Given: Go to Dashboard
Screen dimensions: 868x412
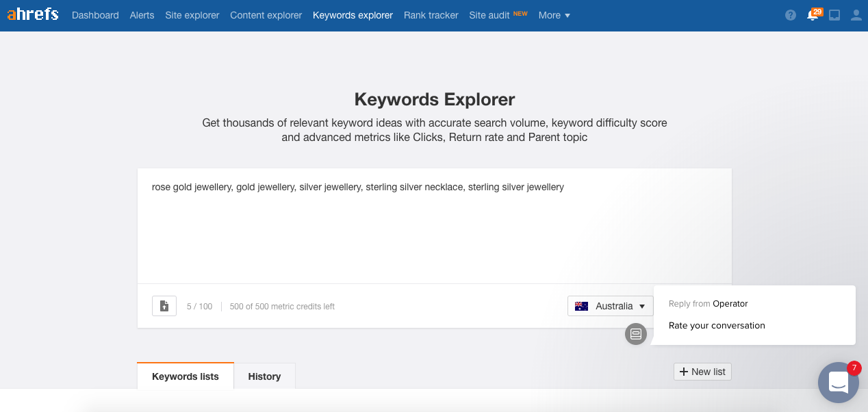Looking at the screenshot, I should tap(95, 15).
